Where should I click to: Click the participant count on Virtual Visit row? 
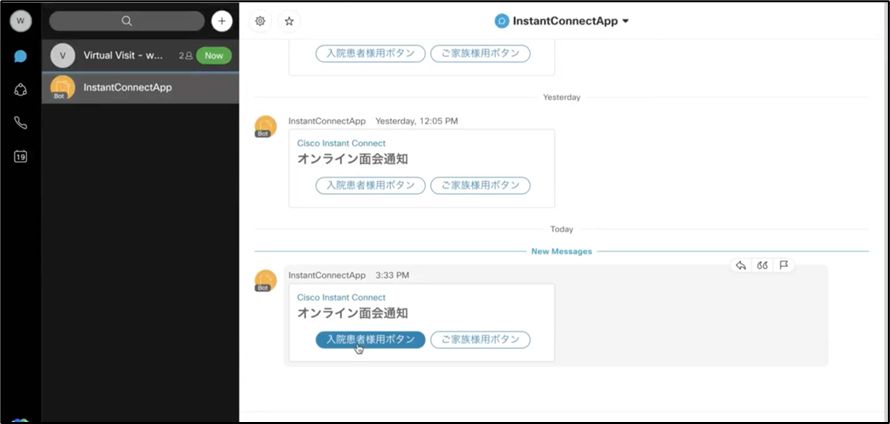[186, 56]
